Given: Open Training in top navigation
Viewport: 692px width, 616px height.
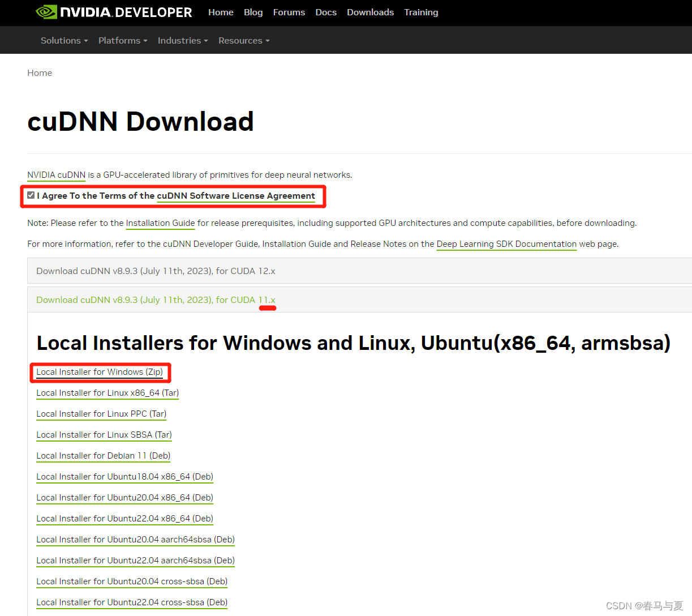Looking at the screenshot, I should [421, 12].
